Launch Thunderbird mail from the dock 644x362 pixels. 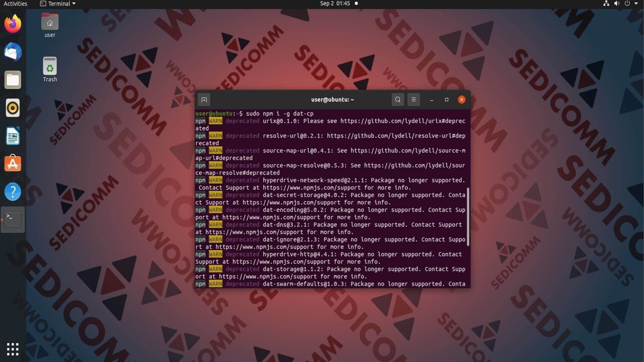[13, 52]
